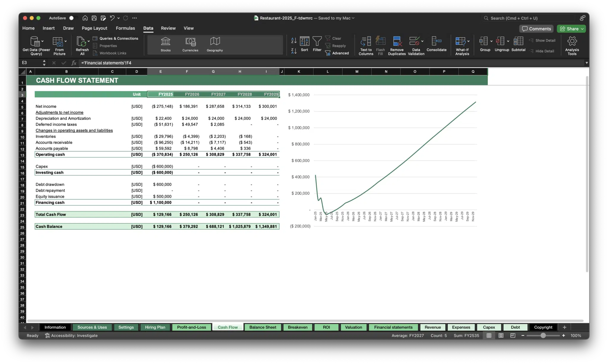This screenshot has width=608, height=364.
Task: Expand the What-If Analysis dropdown
Action: [x=468, y=41]
